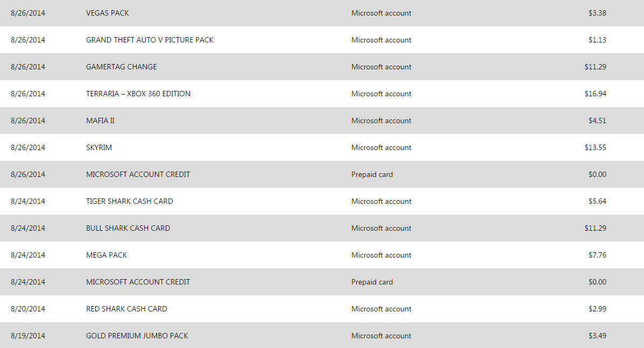This screenshot has height=348, width=644.
Task: Click the $13.55 Skyrim price
Action: coord(595,147)
